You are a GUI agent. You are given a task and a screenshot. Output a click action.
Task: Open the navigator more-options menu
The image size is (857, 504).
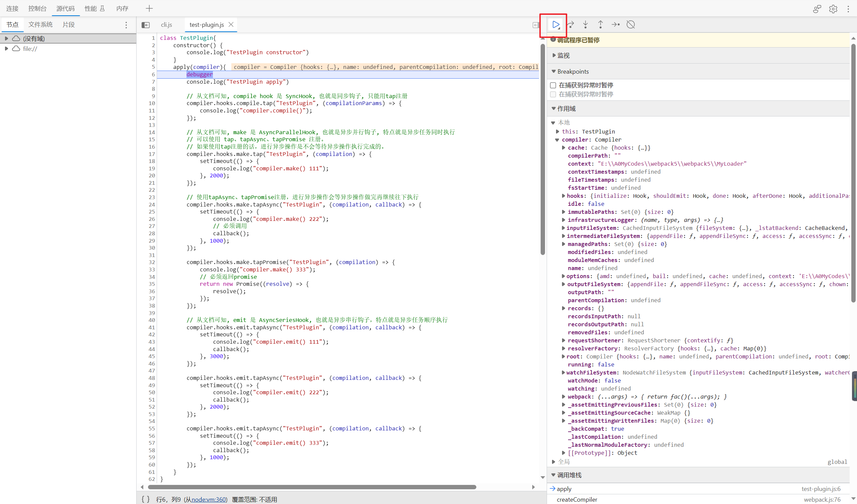[126, 25]
